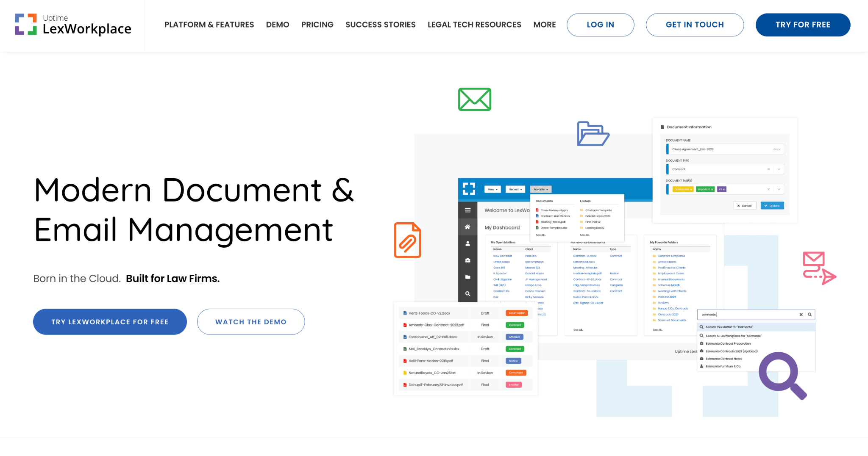
Task: Click the Watch The Demo button
Action: click(x=251, y=322)
